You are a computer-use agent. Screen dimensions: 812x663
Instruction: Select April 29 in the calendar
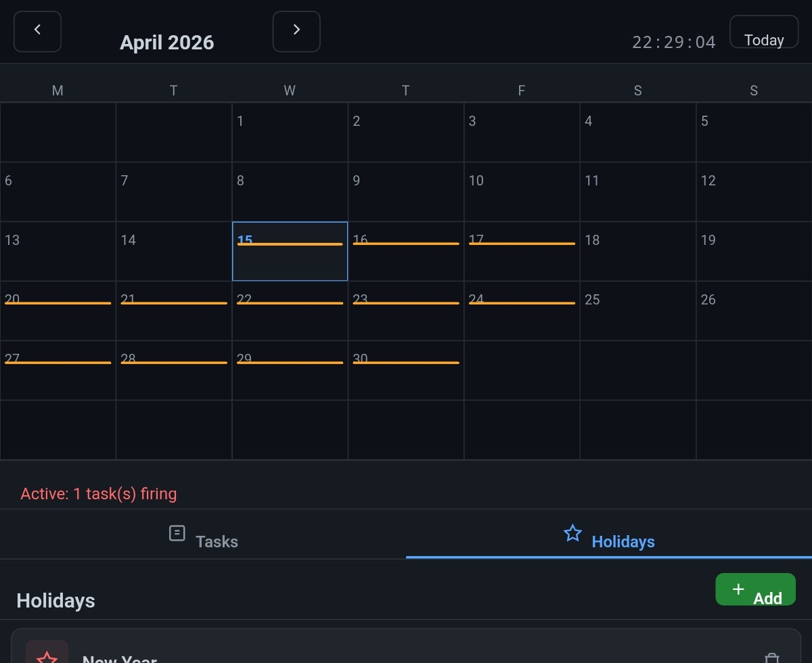coord(290,370)
